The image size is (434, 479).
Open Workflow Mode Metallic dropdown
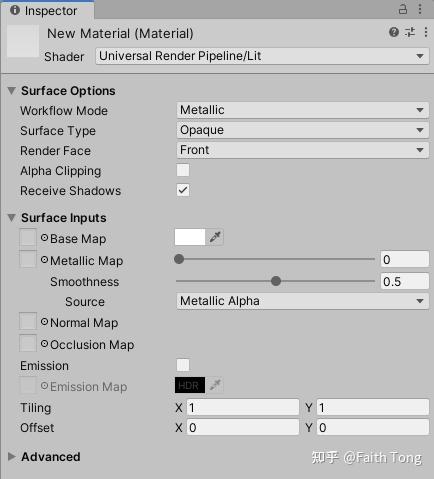(x=302, y=110)
